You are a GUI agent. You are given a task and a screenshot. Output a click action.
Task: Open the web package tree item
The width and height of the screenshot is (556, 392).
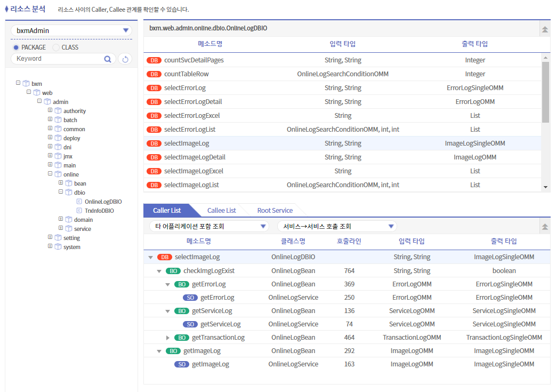pyautogui.click(x=47, y=93)
